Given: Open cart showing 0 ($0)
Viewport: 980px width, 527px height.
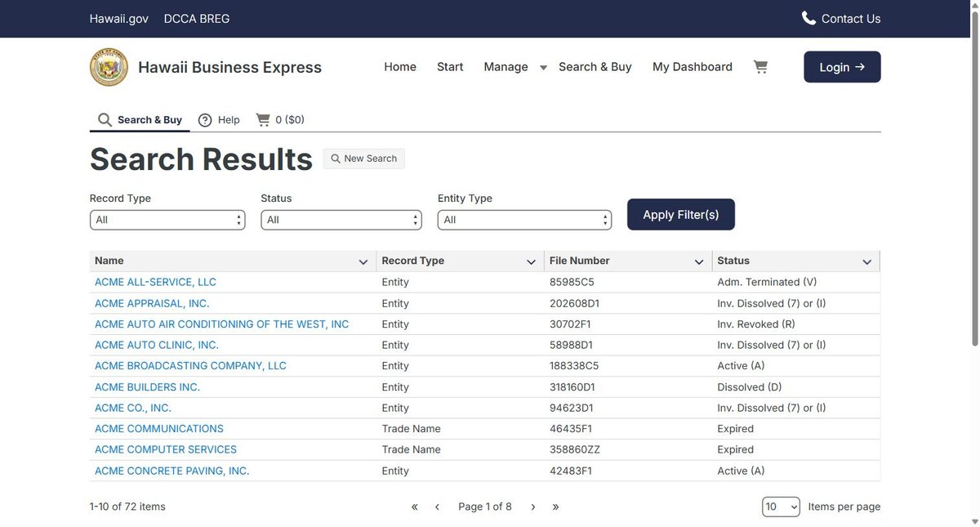Looking at the screenshot, I should pos(280,120).
